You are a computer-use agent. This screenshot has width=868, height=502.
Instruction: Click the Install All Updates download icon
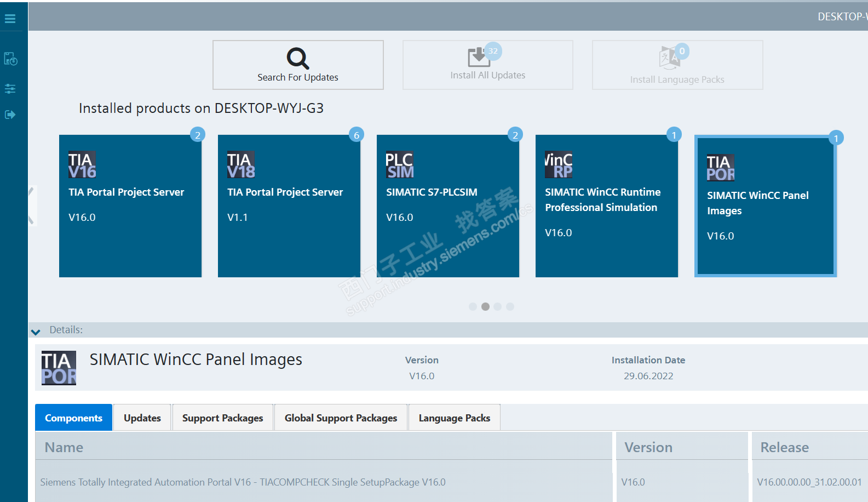click(x=479, y=57)
